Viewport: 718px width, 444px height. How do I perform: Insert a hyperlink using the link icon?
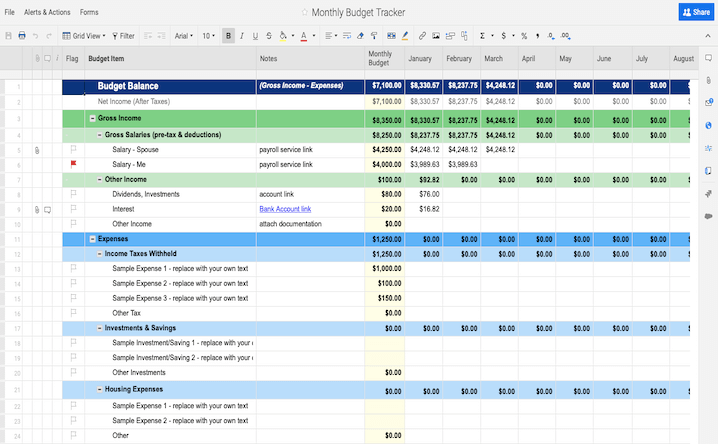coord(422,35)
